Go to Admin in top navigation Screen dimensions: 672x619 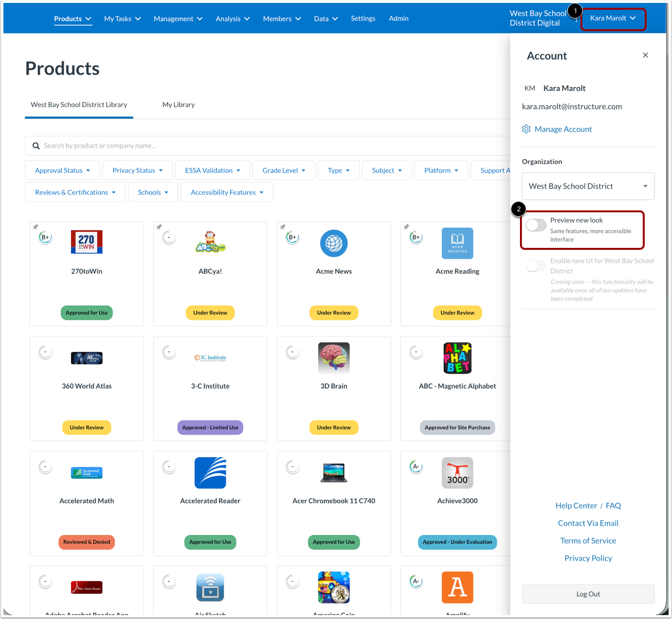[399, 19]
